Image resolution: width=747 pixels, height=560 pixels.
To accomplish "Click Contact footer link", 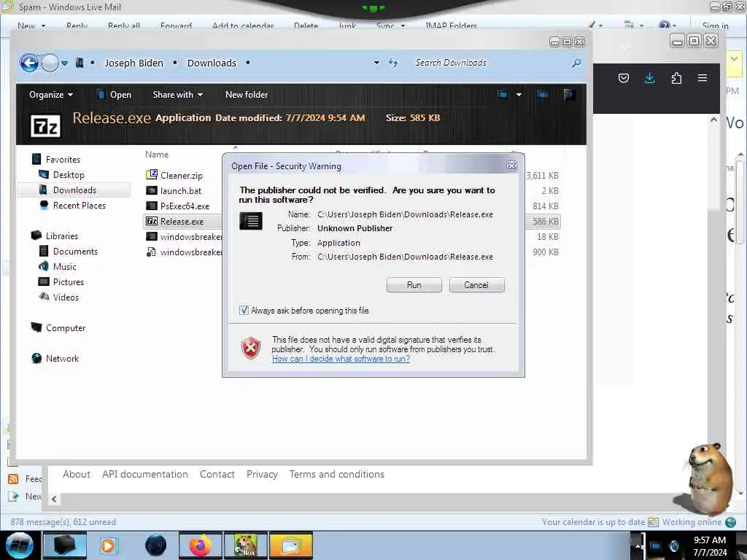I will (217, 474).
